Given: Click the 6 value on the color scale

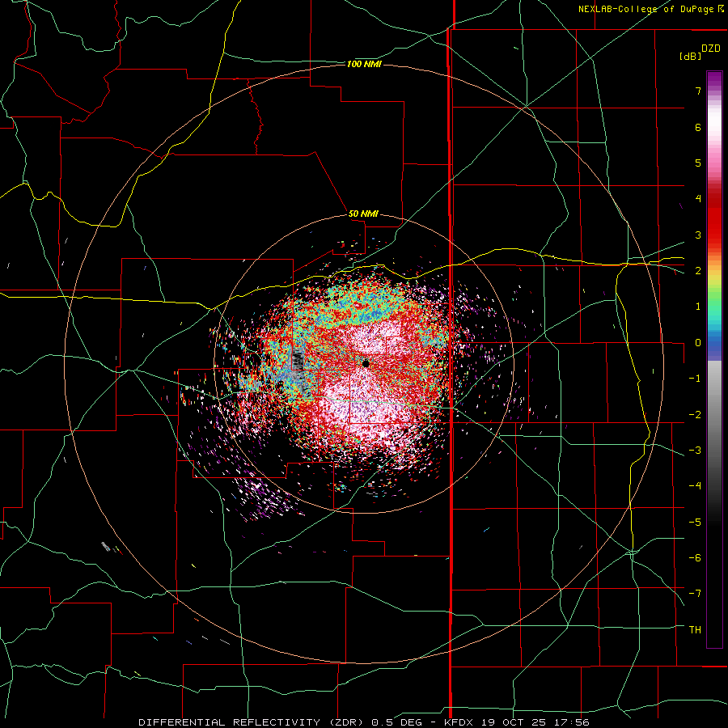Looking at the screenshot, I should click(x=698, y=127).
